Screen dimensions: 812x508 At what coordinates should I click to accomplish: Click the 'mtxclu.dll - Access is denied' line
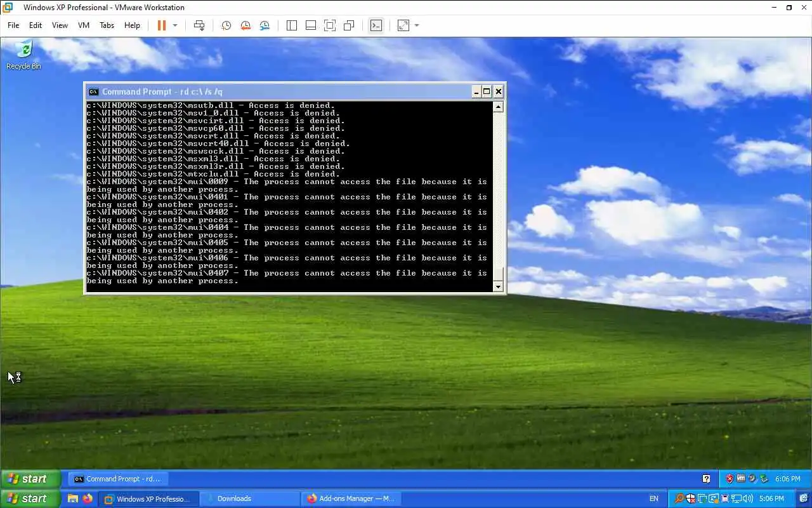click(213, 174)
